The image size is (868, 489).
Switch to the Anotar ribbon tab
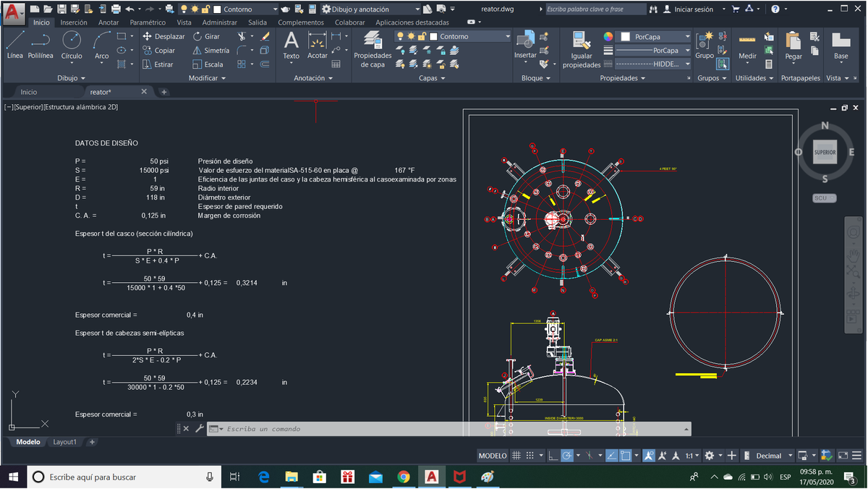pos(109,22)
